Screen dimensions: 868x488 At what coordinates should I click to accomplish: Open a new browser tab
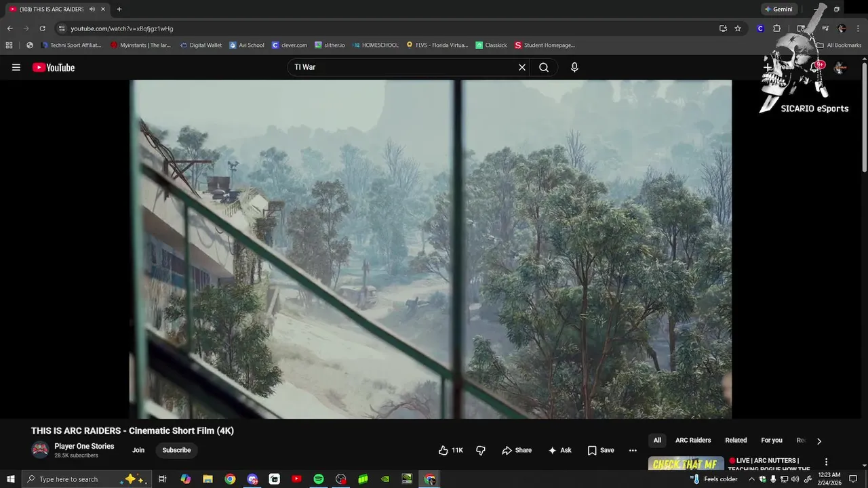[x=119, y=9]
